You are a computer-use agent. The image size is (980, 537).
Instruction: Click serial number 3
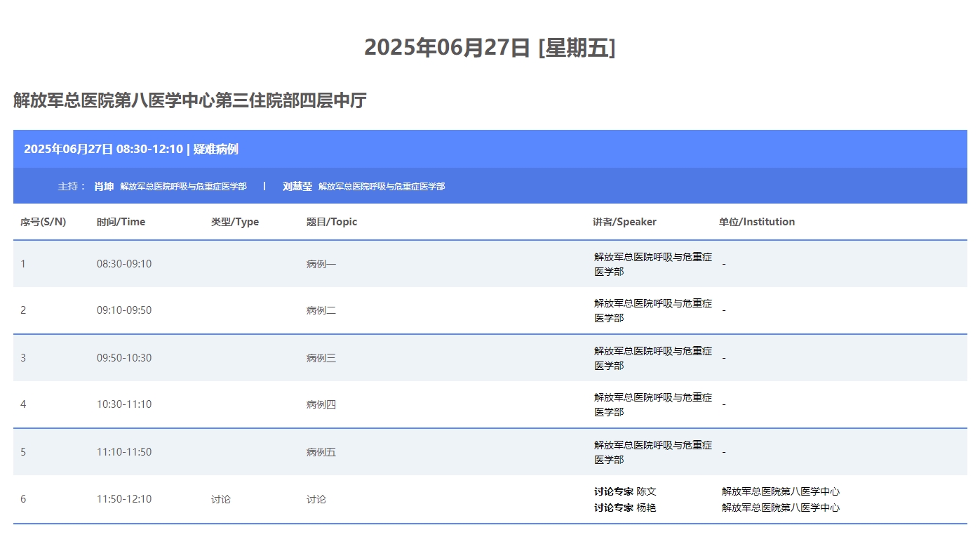point(23,358)
